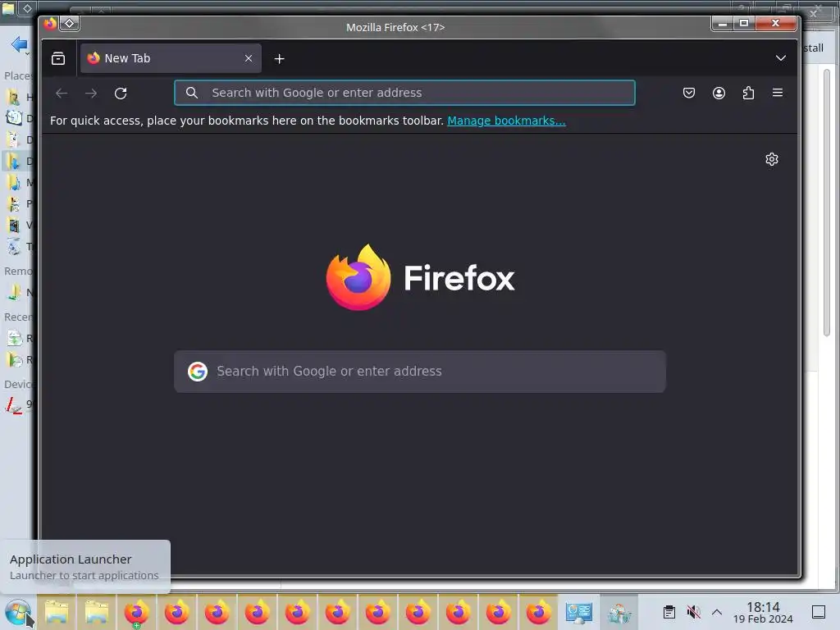Image resolution: width=840 pixels, height=630 pixels.
Task: Go back one page in Firefox
Action: [62, 94]
